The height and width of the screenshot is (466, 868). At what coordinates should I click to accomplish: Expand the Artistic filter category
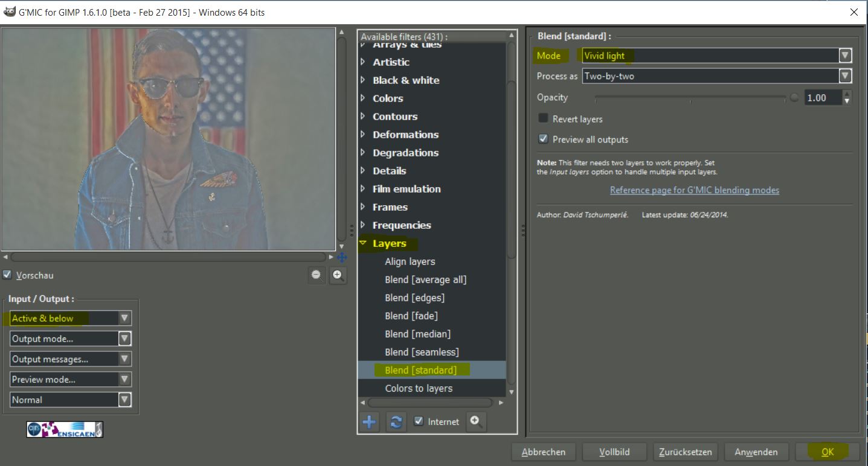coord(362,62)
